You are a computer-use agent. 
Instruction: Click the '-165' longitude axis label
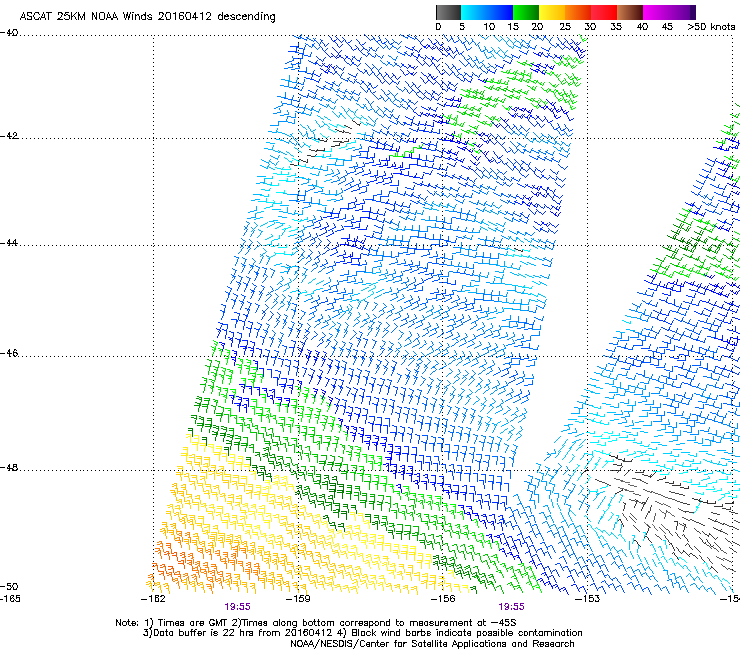point(10,599)
